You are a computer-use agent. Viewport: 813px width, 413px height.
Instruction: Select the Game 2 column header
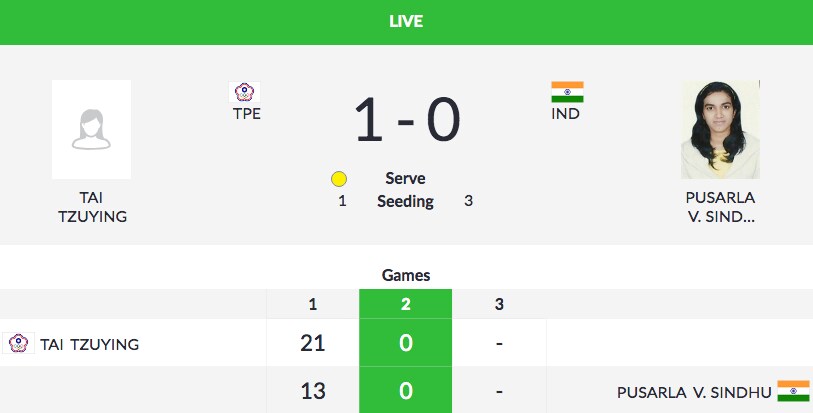[405, 304]
